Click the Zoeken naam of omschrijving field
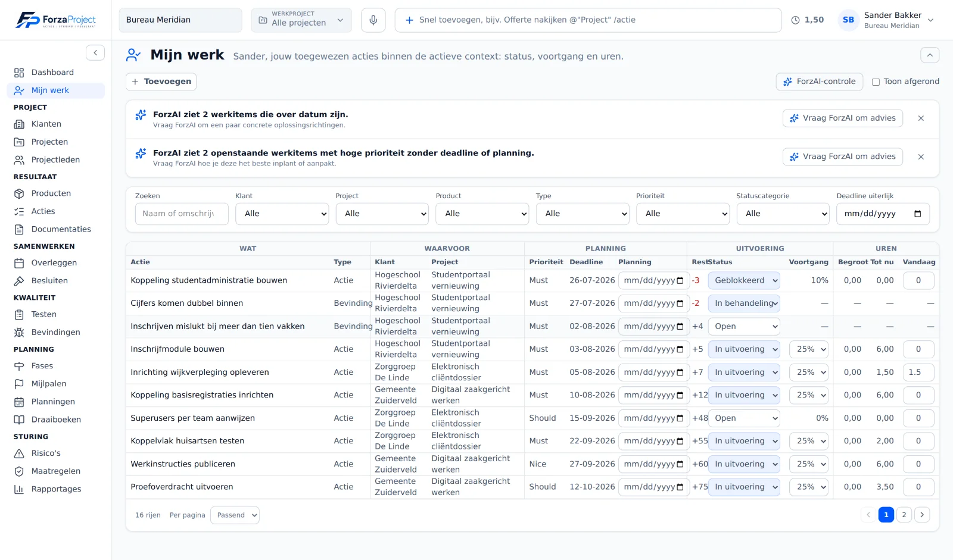This screenshot has width=953, height=560. tap(182, 214)
